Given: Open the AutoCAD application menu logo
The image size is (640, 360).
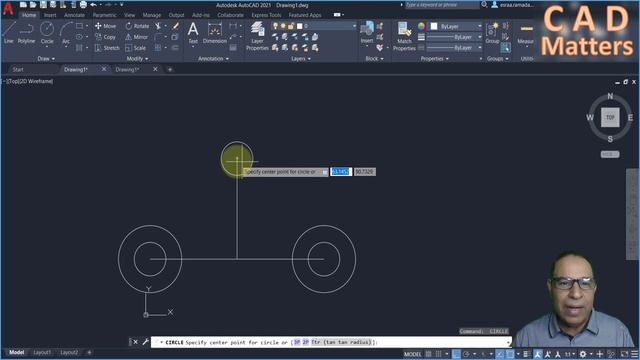Looking at the screenshot, I should click(x=8, y=8).
